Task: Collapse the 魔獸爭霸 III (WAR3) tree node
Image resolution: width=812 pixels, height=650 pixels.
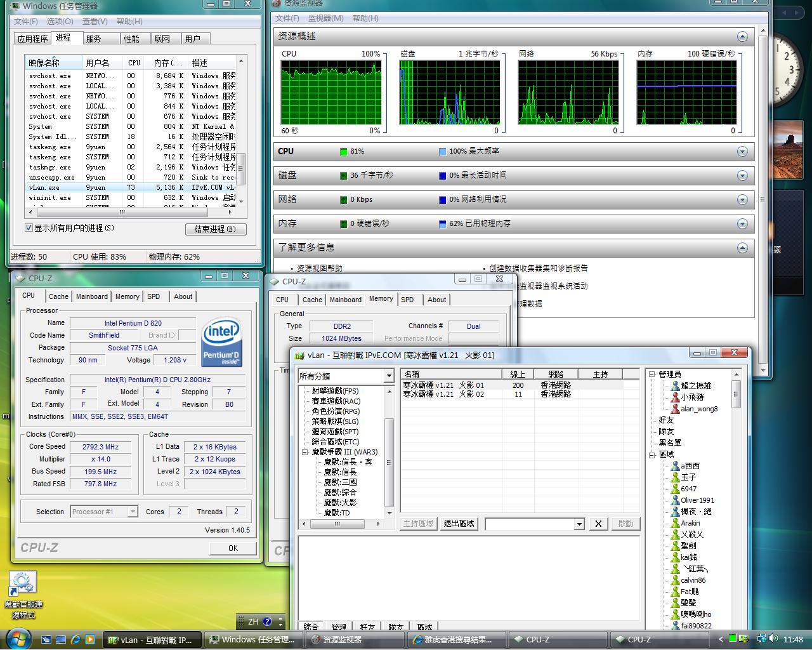Action: pyautogui.click(x=304, y=452)
